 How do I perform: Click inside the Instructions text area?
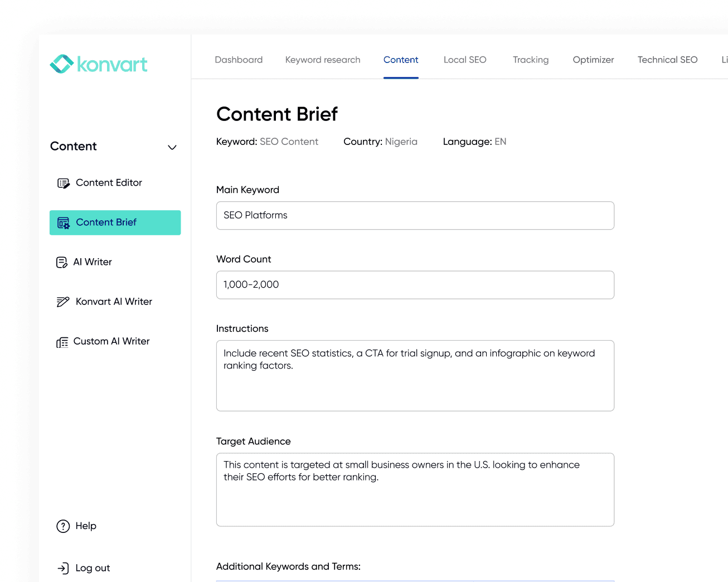click(415, 375)
